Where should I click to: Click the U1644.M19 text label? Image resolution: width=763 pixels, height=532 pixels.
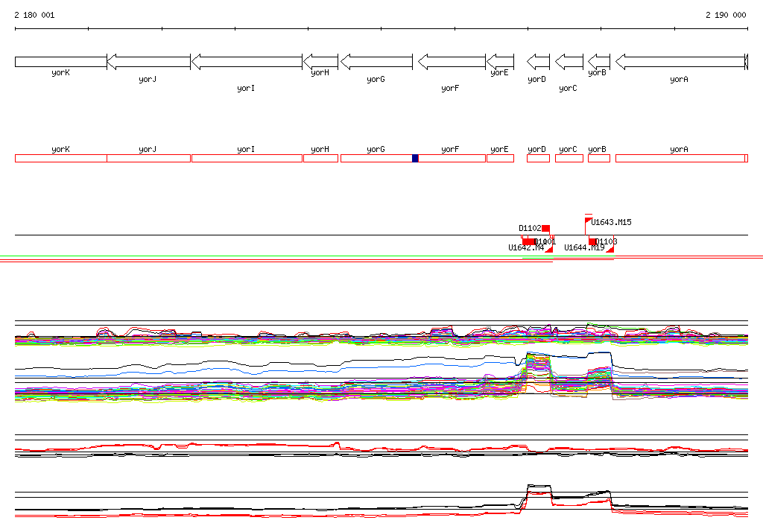coord(584,248)
